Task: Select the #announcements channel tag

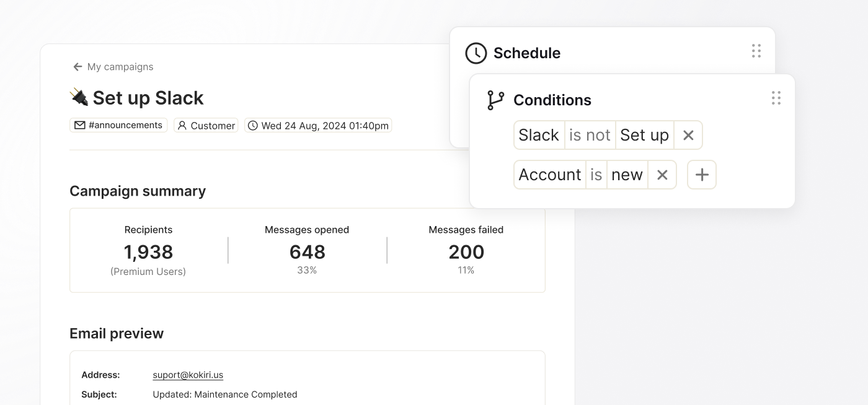Action: point(118,125)
